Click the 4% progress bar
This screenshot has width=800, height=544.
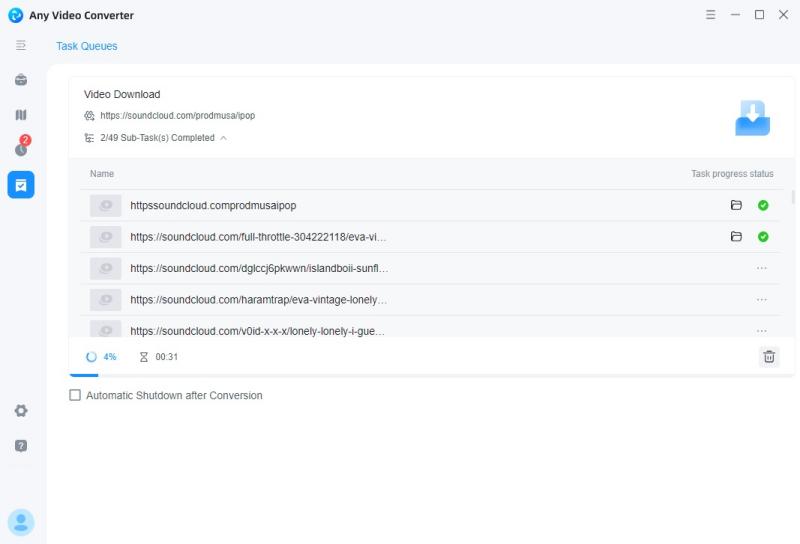tap(84, 375)
